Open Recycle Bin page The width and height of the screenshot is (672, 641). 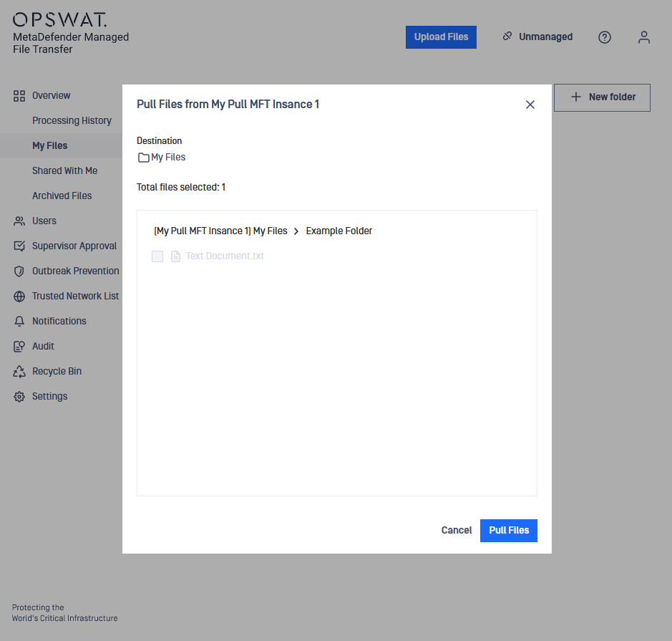(57, 371)
